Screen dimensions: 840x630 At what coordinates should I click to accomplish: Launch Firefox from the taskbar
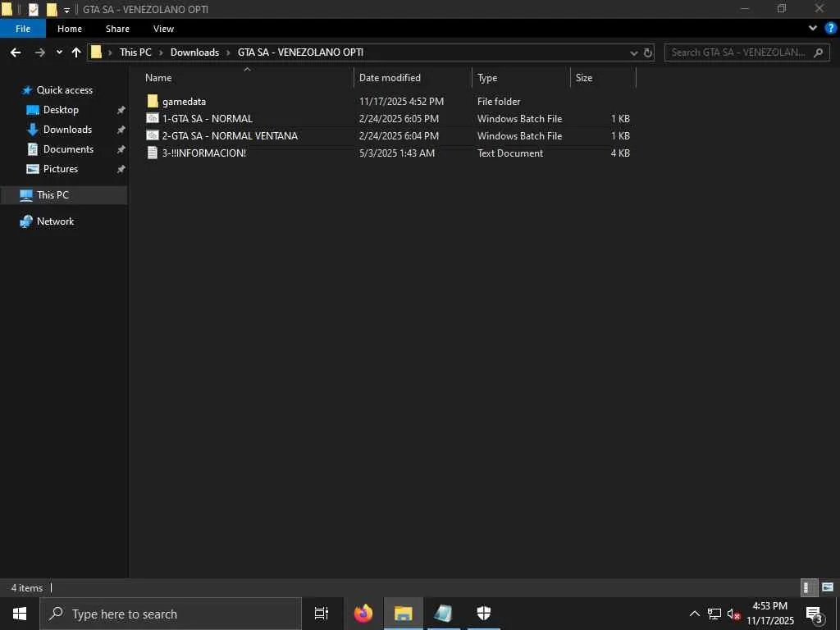363,614
